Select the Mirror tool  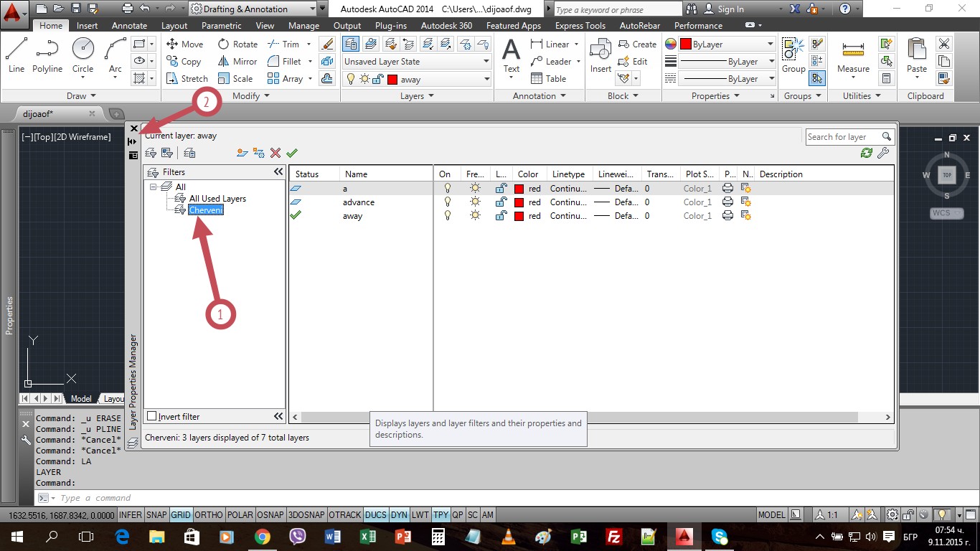[237, 62]
